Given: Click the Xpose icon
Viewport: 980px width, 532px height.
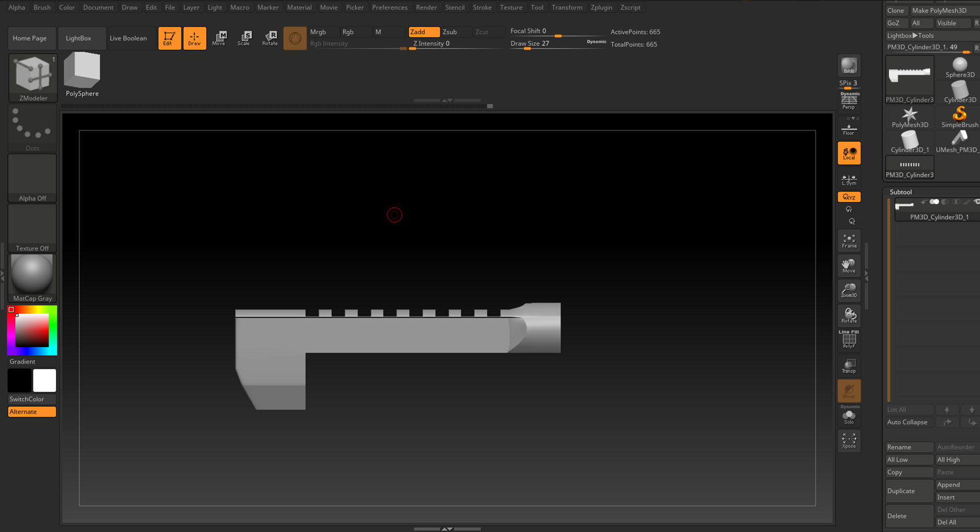Looking at the screenshot, I should click(848, 441).
